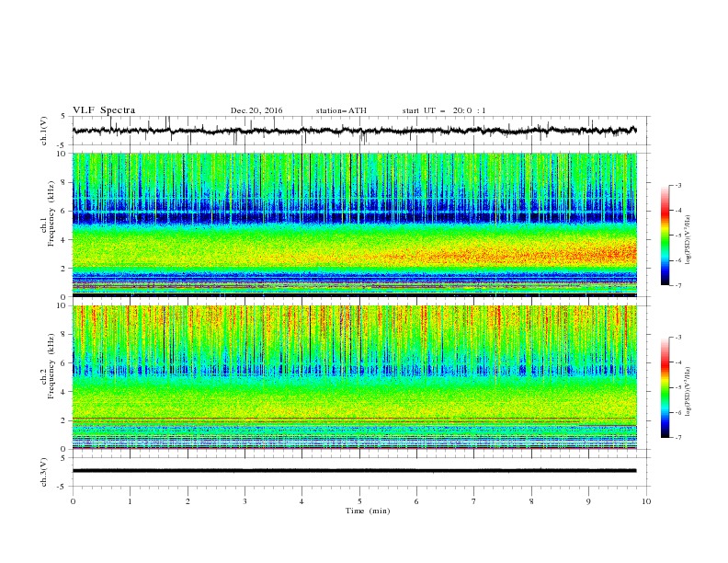
Task: Click the time axis tick label '5'
Action: [x=359, y=501]
